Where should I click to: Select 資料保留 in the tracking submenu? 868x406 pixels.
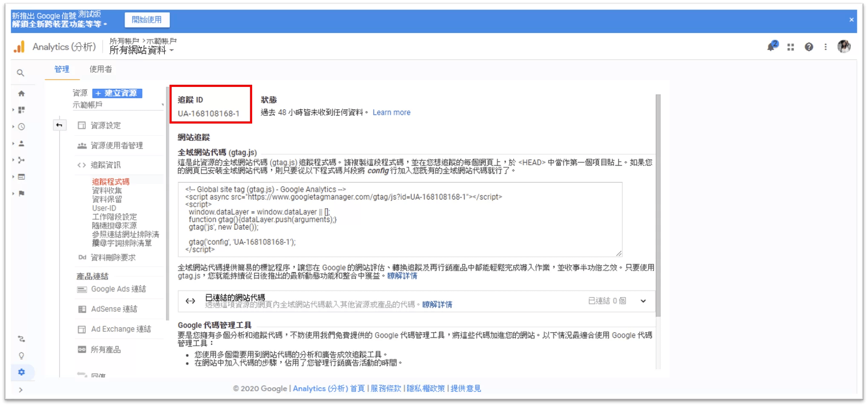(107, 199)
